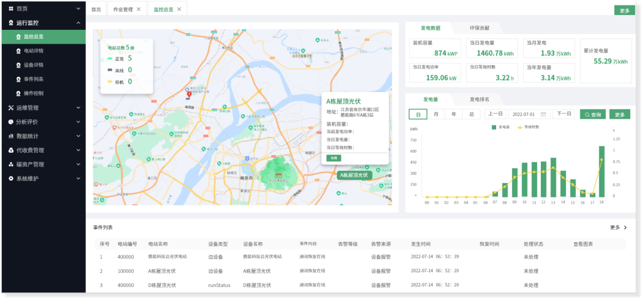Expand the 系统维护 menu chevron

coord(79,178)
